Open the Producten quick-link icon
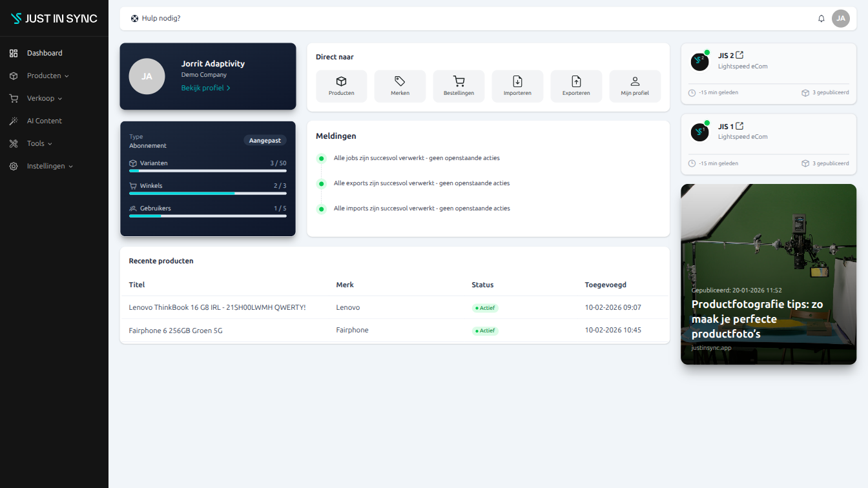This screenshot has height=488, width=868. click(341, 81)
